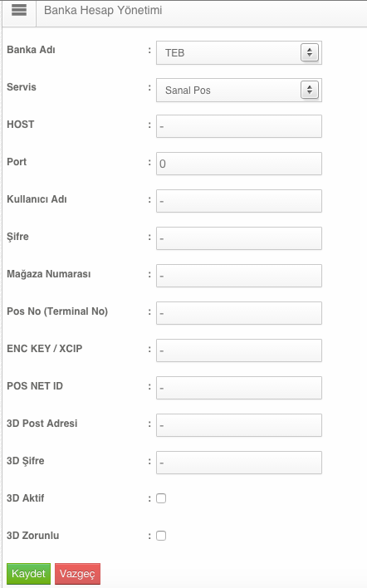Click the Banka Hesap Yönetimi header title
367x588 pixels.
103,10
